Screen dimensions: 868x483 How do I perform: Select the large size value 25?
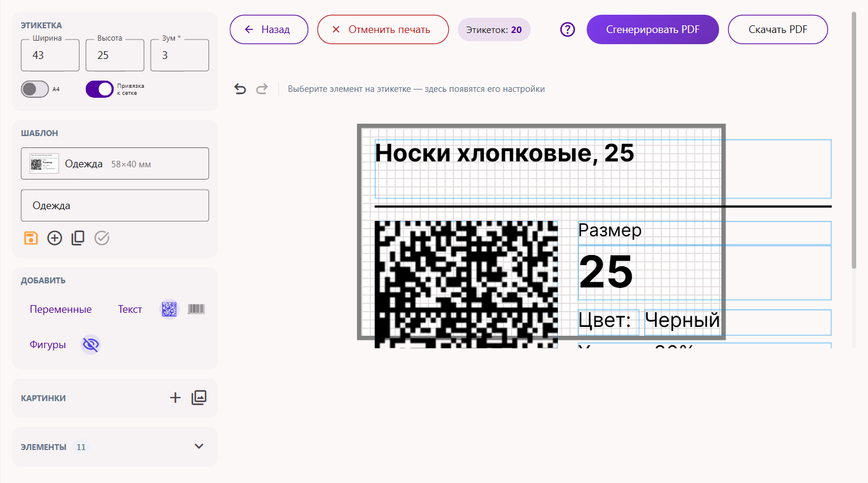coord(605,272)
